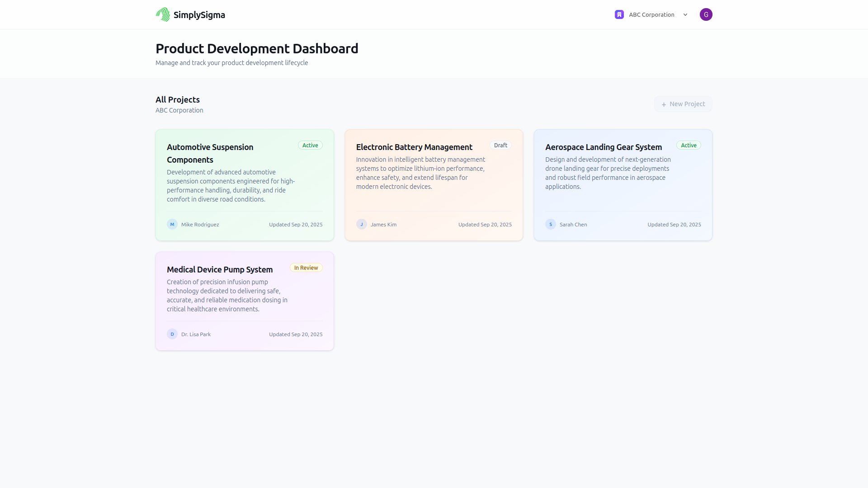Click James Kim's J avatar
Viewport: 868px width, 488px height.
(x=361, y=225)
